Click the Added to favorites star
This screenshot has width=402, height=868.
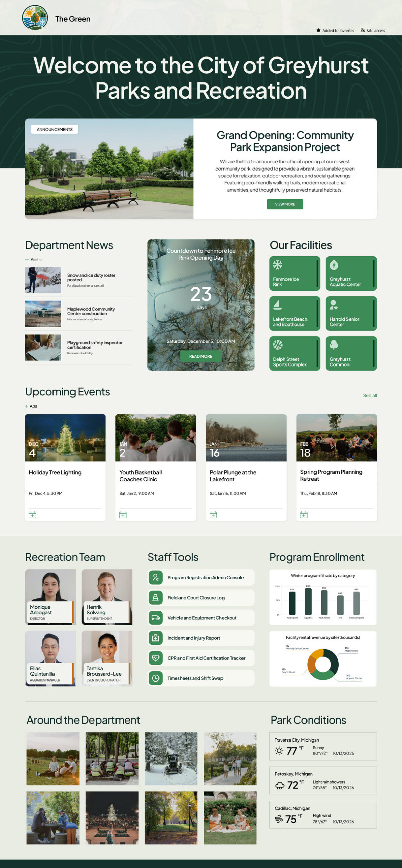(318, 31)
